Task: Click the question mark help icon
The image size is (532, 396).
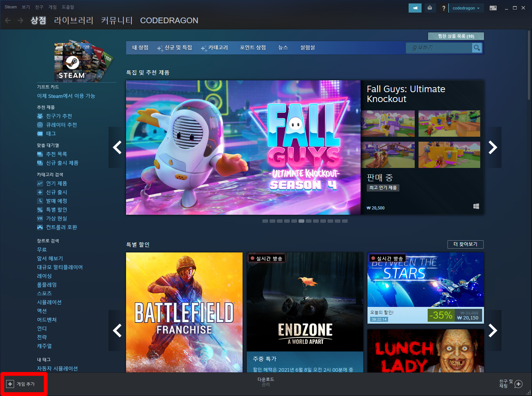Action: (444, 8)
